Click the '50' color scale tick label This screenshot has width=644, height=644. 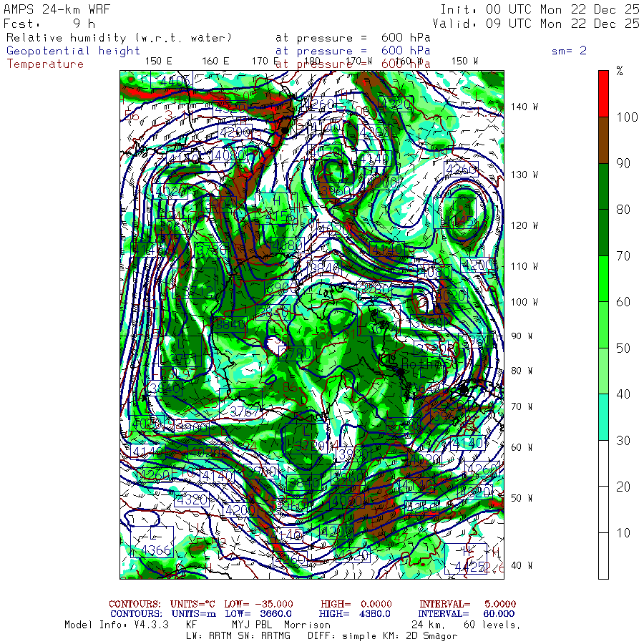point(623,348)
